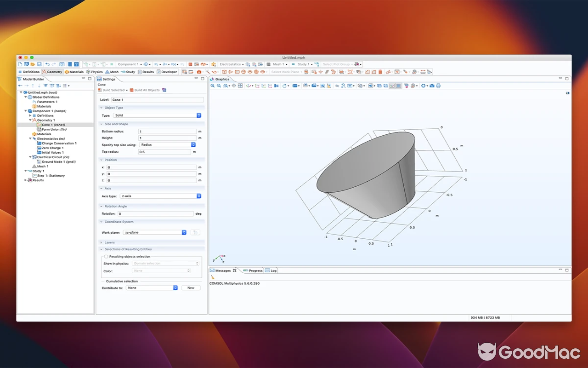Open the Specify top size using dropdown

click(168, 144)
